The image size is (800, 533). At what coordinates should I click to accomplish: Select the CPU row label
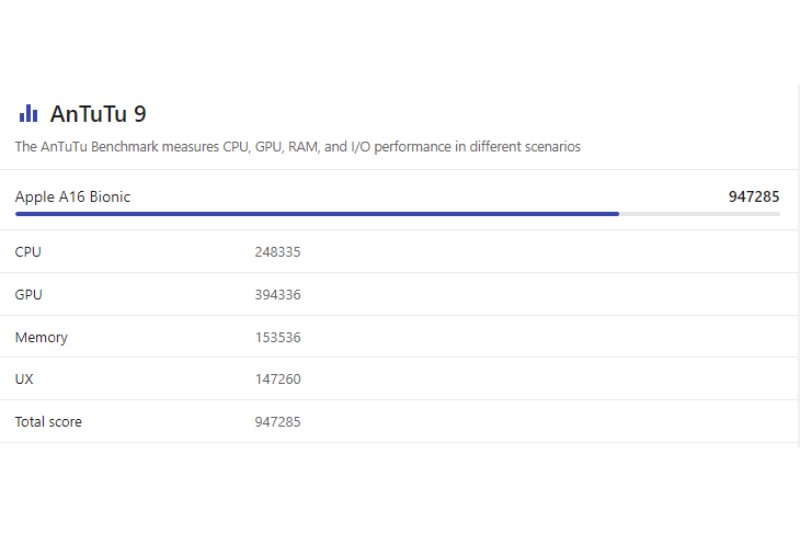click(28, 252)
